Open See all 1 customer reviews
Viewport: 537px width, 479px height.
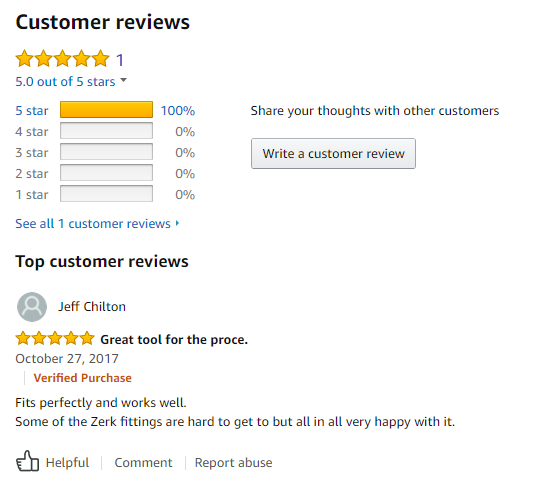click(x=93, y=224)
